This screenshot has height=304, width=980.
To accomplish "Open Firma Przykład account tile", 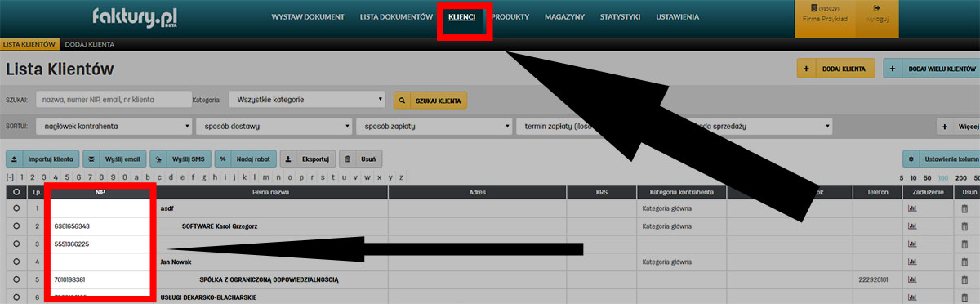I will point(825,19).
